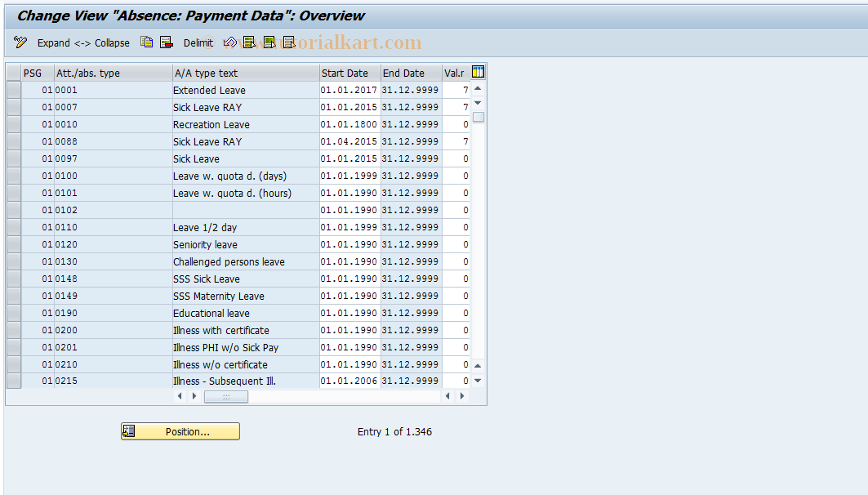This screenshot has height=495, width=868.
Task: Open table column configuration icon
Action: (478, 72)
